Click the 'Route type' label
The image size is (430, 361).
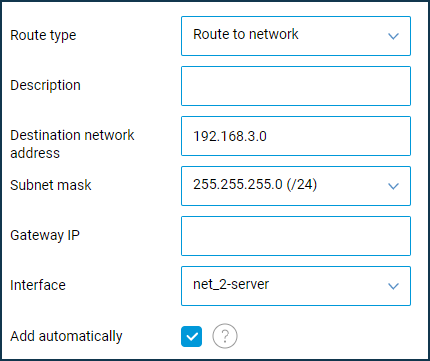coord(43,35)
